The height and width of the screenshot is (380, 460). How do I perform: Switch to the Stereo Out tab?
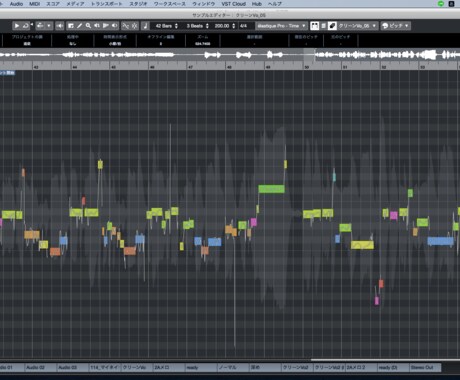pyautogui.click(x=425, y=367)
